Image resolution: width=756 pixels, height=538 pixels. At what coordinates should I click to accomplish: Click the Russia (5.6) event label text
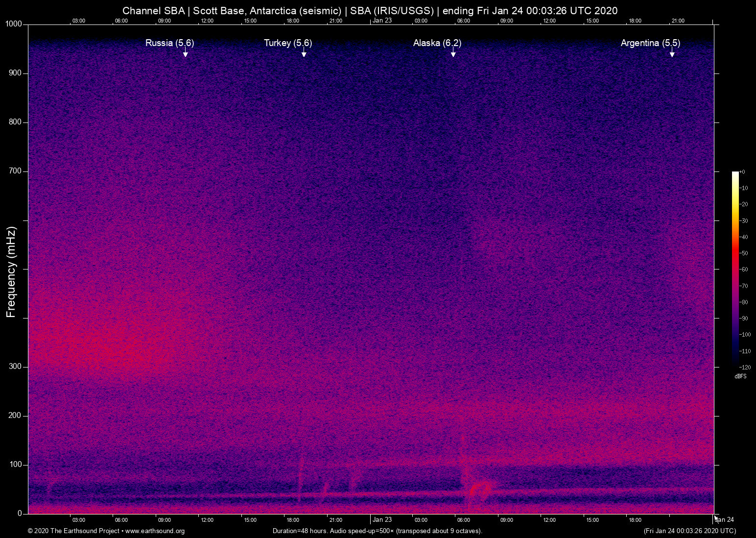click(169, 43)
